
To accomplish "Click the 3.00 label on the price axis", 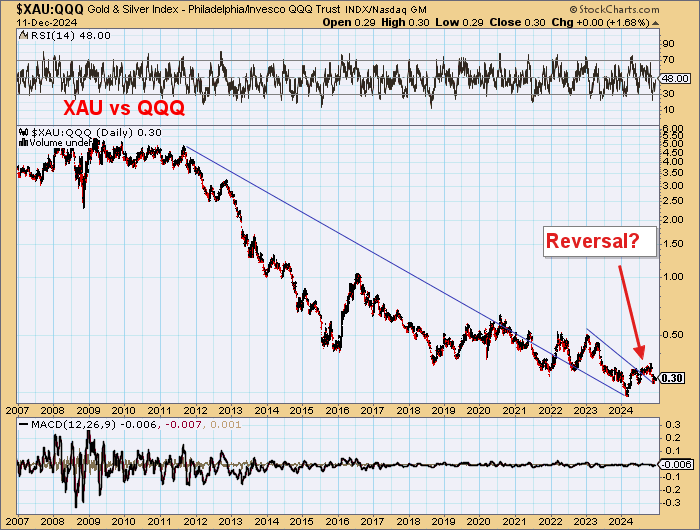I will [673, 186].
